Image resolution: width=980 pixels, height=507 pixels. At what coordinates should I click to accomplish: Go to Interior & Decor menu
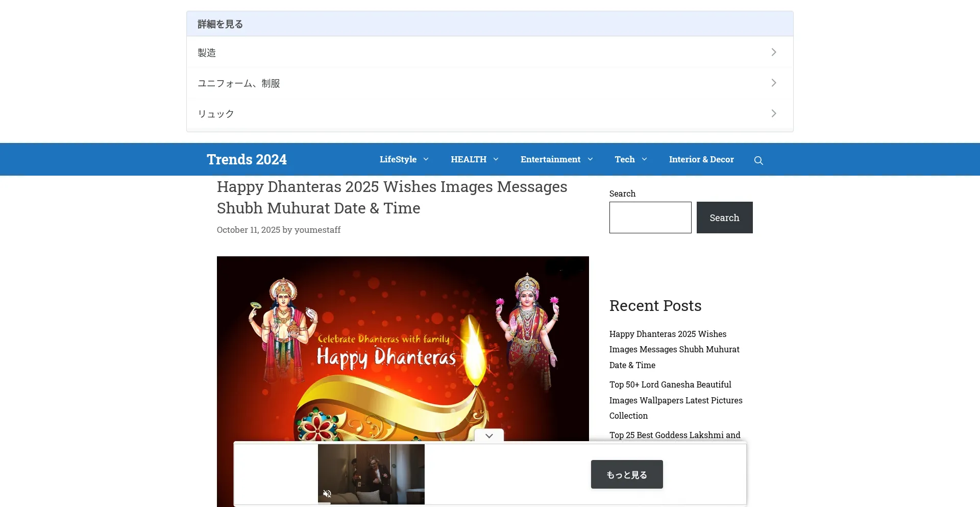701,159
